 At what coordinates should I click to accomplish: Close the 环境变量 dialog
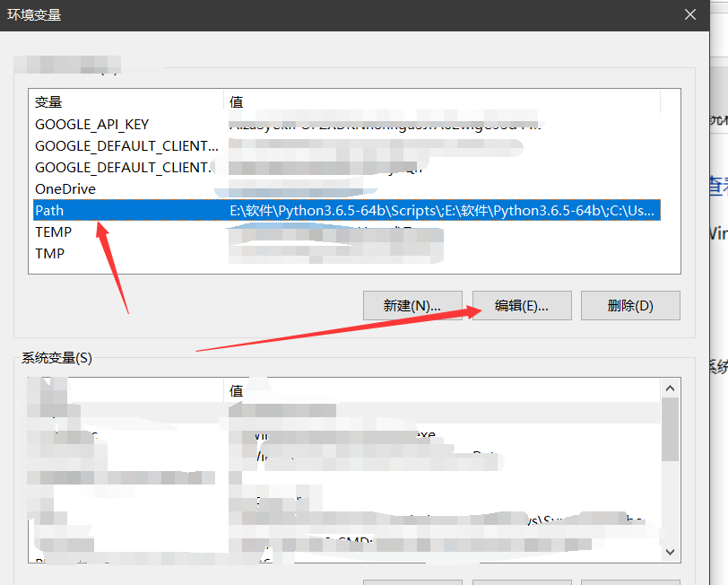tap(690, 15)
